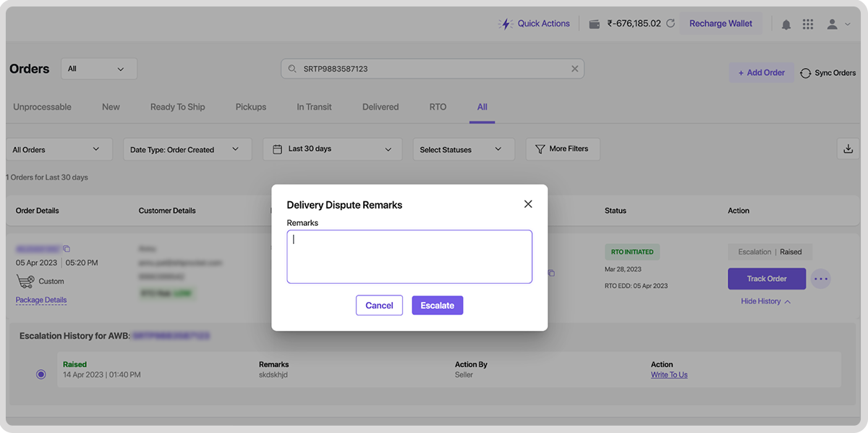
Task: Collapse the escalation history with Hide History
Action: [x=765, y=301]
